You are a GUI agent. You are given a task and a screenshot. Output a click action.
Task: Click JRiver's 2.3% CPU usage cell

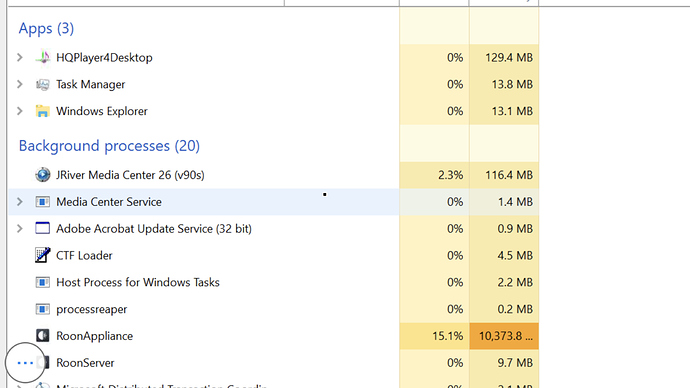click(434, 175)
